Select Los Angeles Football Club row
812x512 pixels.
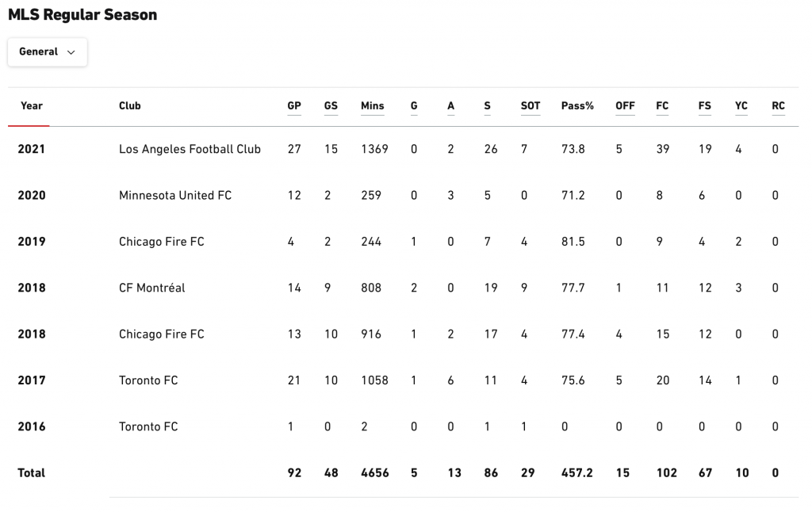[x=403, y=149]
